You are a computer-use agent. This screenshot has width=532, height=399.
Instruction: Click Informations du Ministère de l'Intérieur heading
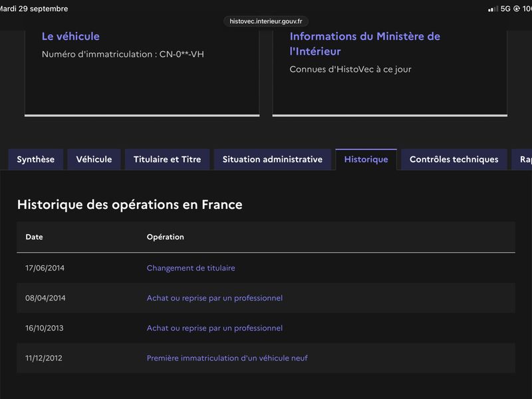[364, 44]
